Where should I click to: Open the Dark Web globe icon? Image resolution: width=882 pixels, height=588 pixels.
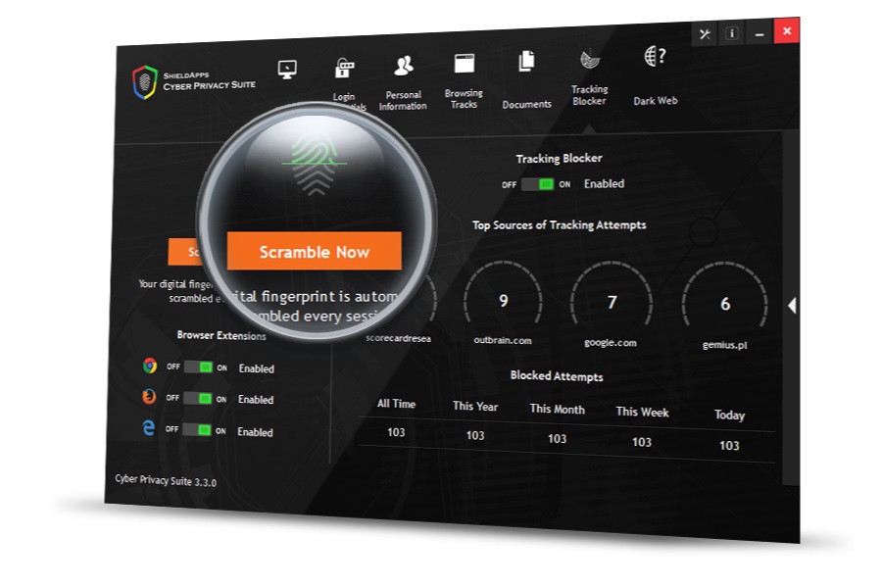(x=655, y=56)
